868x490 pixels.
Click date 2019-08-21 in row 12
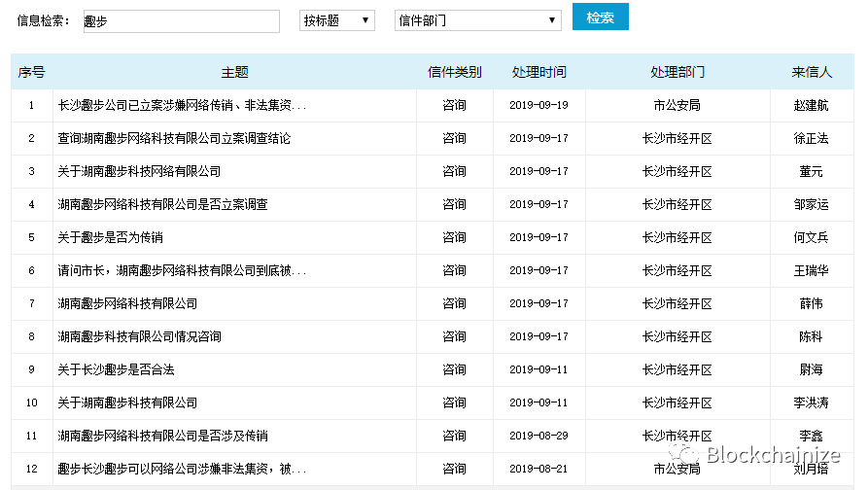[x=538, y=469]
